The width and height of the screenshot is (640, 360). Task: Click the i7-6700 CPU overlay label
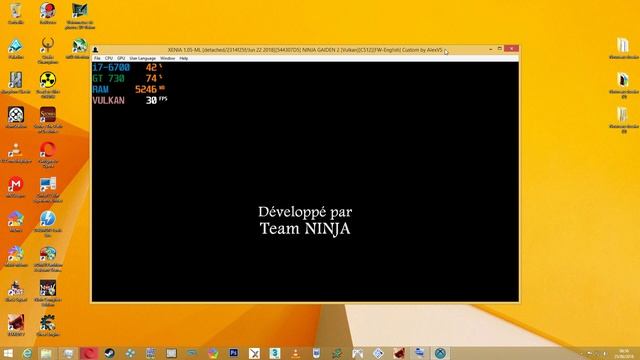pyautogui.click(x=111, y=67)
